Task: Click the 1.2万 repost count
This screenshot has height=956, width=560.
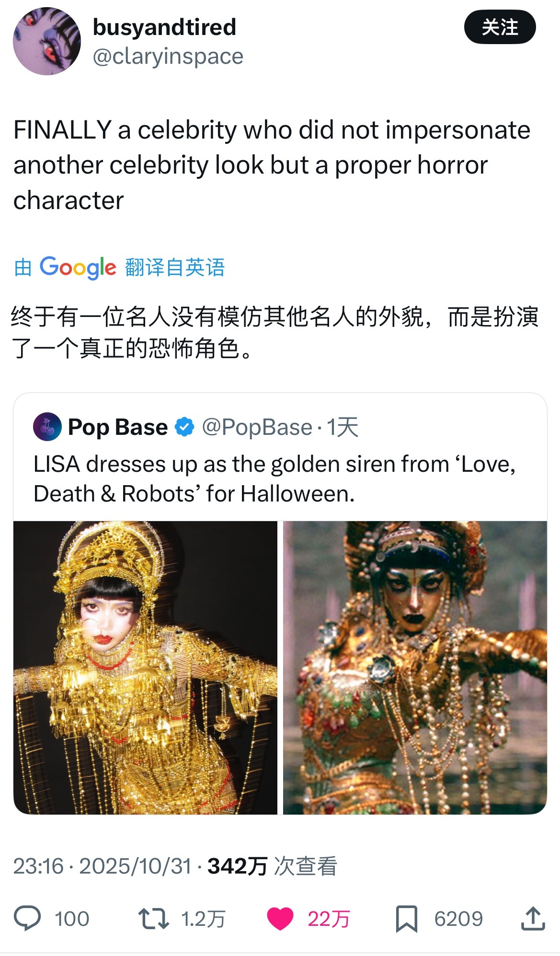Action: (x=203, y=919)
